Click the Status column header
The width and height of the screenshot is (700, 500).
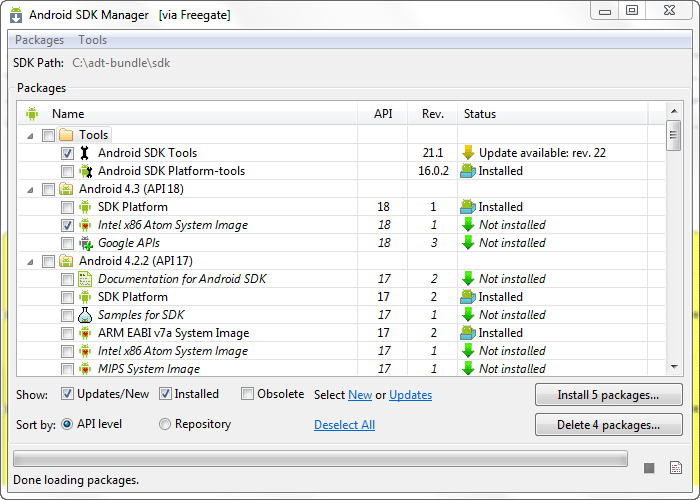coord(553,114)
